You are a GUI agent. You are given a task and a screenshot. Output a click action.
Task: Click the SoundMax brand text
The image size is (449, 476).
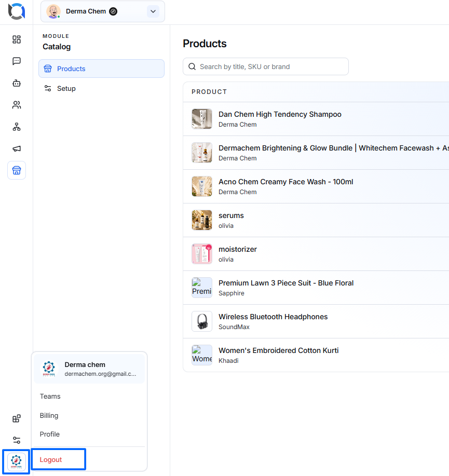234,327
